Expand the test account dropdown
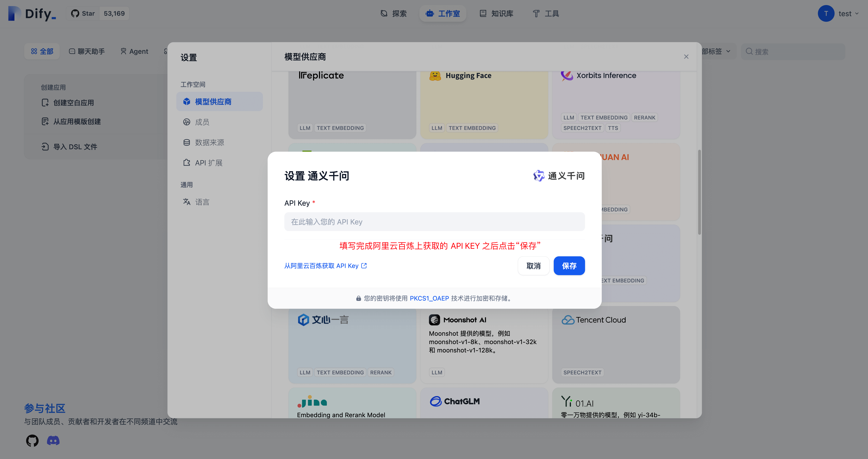The height and width of the screenshot is (459, 868). tap(857, 13)
